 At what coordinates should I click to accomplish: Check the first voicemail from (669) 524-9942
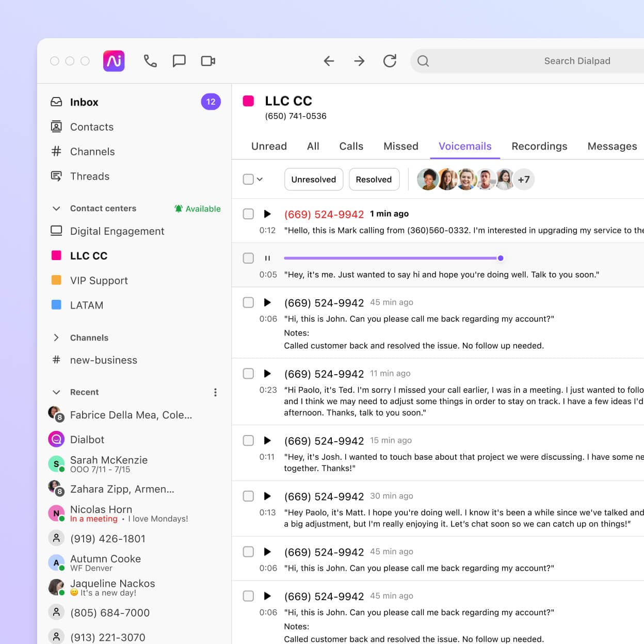(x=248, y=214)
